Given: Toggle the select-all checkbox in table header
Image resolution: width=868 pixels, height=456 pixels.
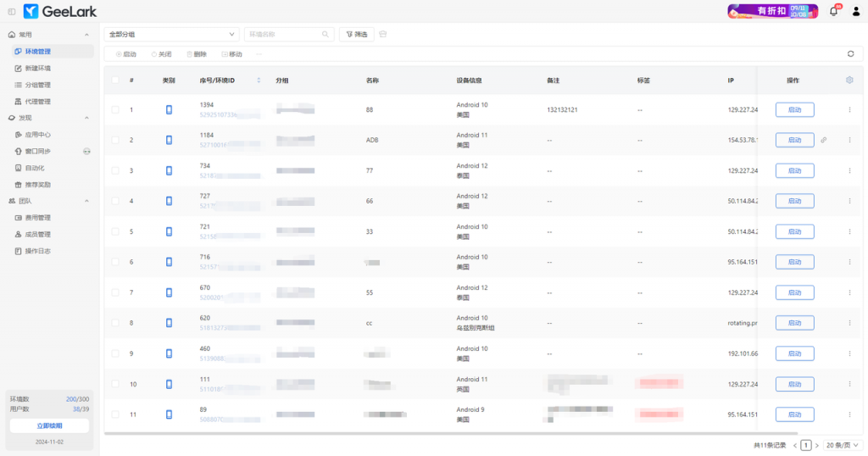Looking at the screenshot, I should [x=115, y=81].
